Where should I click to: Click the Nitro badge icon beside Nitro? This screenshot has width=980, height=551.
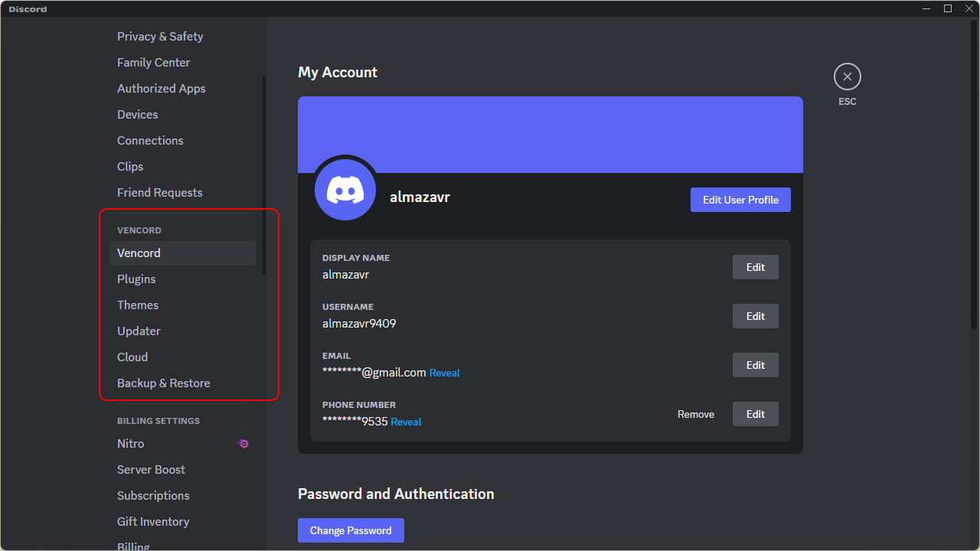tap(243, 443)
